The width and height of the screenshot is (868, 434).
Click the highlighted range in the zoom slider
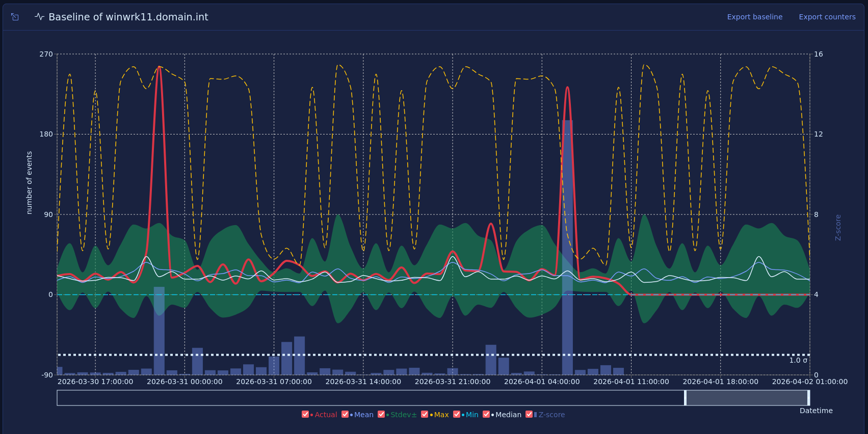(x=747, y=398)
